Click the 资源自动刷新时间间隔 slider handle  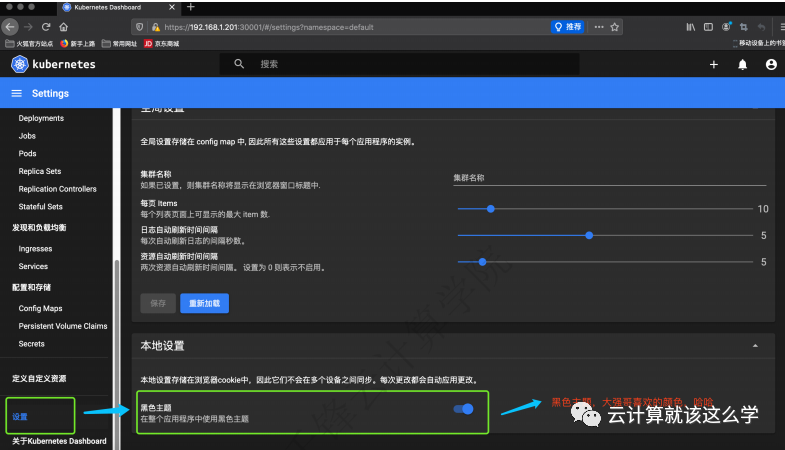click(x=483, y=262)
